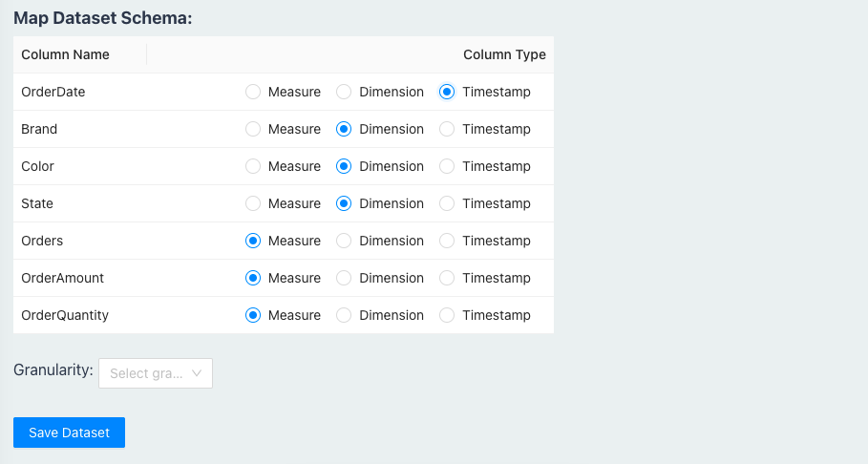Image resolution: width=868 pixels, height=464 pixels.
Task: Switch Orders column to Dimension
Action: click(345, 241)
